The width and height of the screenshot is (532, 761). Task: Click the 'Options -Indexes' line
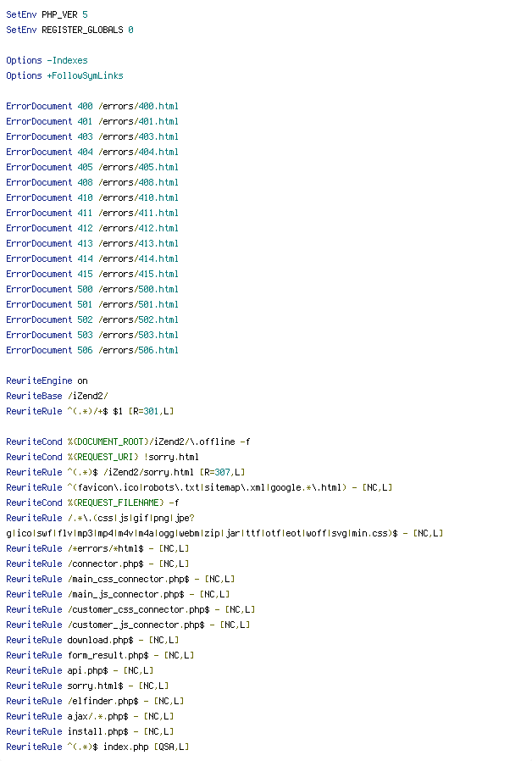tap(47, 61)
